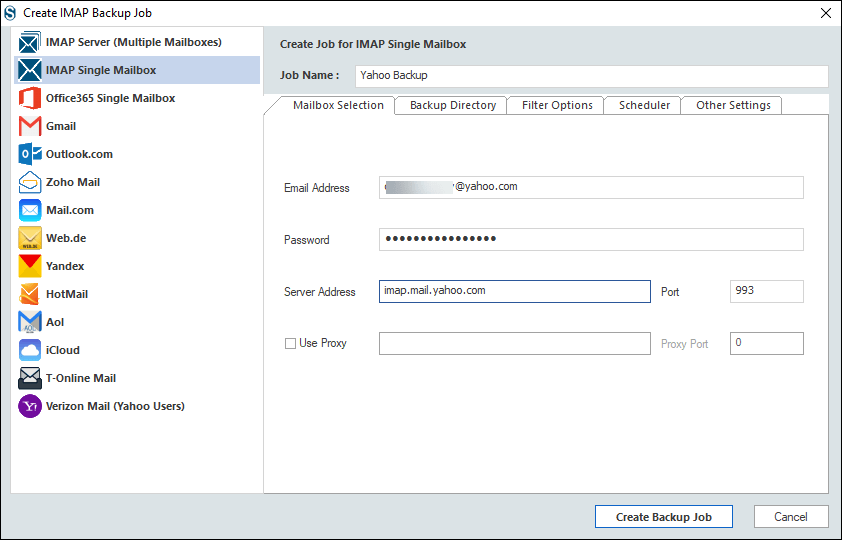842x540 pixels.
Task: Enable the Use Proxy checkbox
Action: 290,344
